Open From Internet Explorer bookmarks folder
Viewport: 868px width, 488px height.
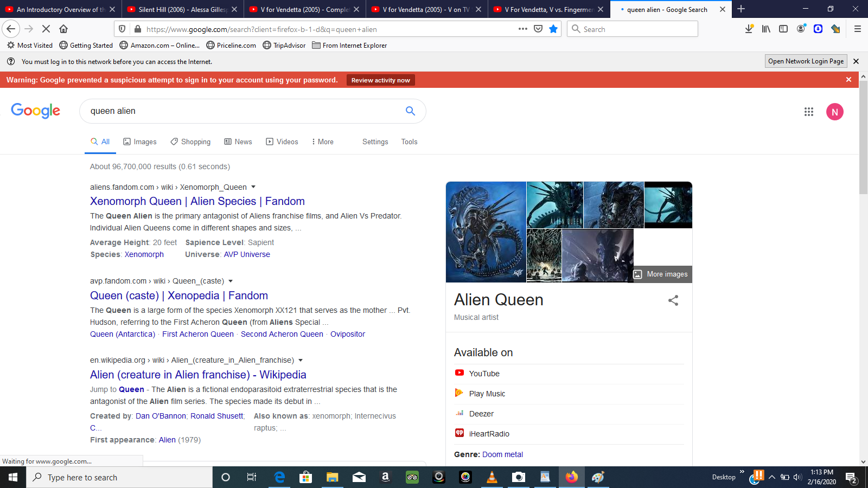[349, 46]
